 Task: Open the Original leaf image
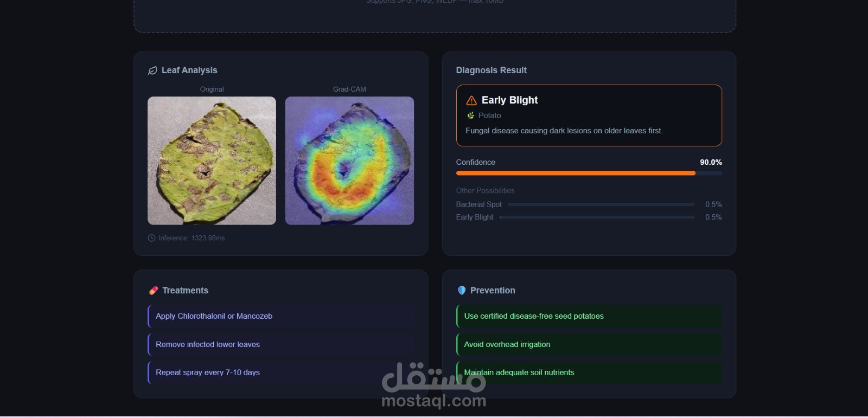point(212,160)
